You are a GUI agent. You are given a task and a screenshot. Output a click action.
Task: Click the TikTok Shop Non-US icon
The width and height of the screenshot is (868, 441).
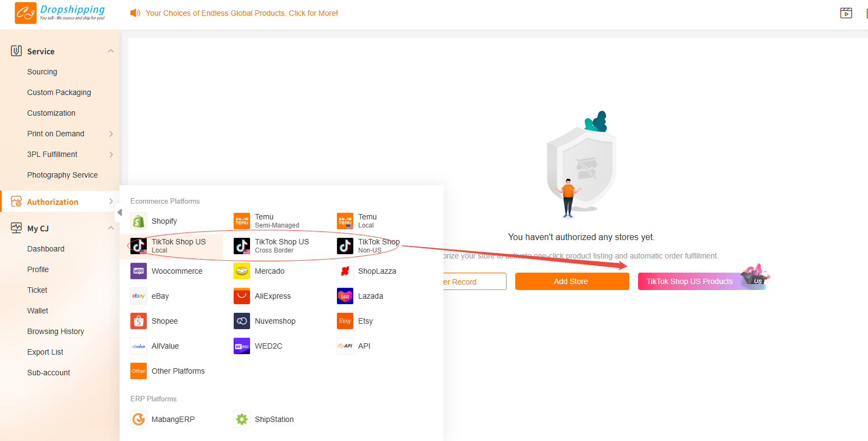click(x=345, y=246)
